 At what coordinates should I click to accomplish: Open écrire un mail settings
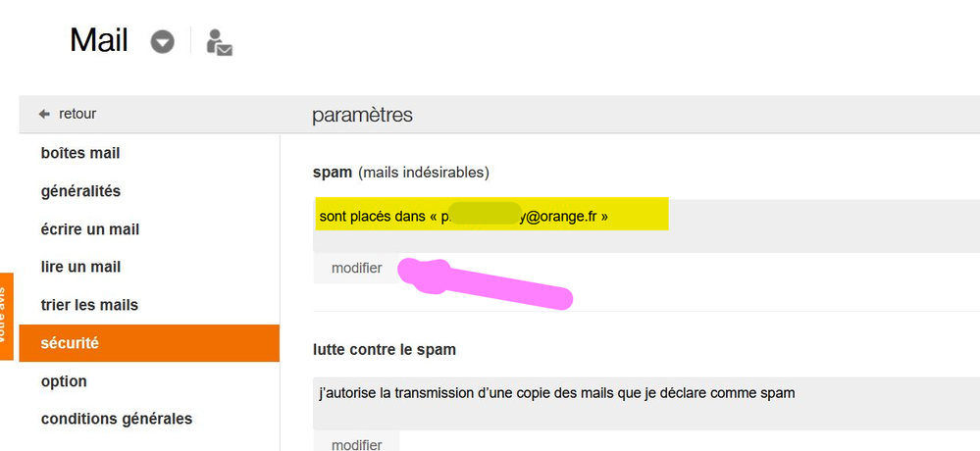[x=90, y=229]
